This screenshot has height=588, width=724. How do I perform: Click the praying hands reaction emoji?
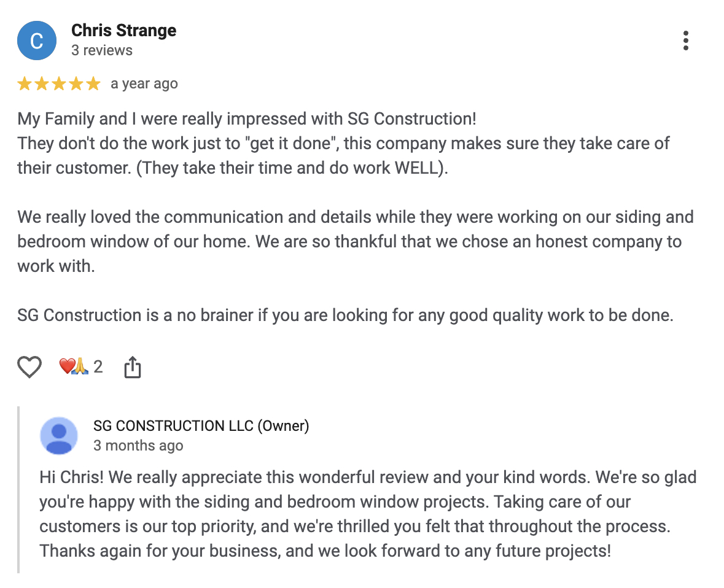(x=80, y=367)
